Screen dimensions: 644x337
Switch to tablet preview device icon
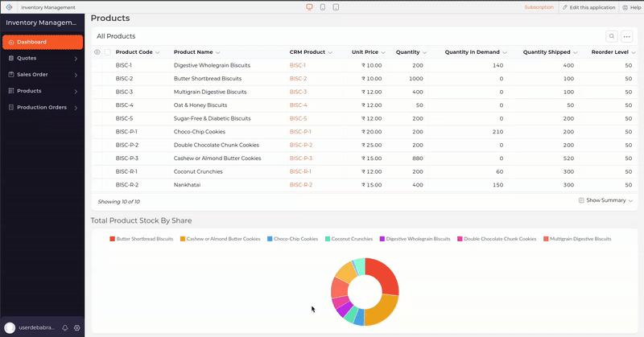(322, 7)
